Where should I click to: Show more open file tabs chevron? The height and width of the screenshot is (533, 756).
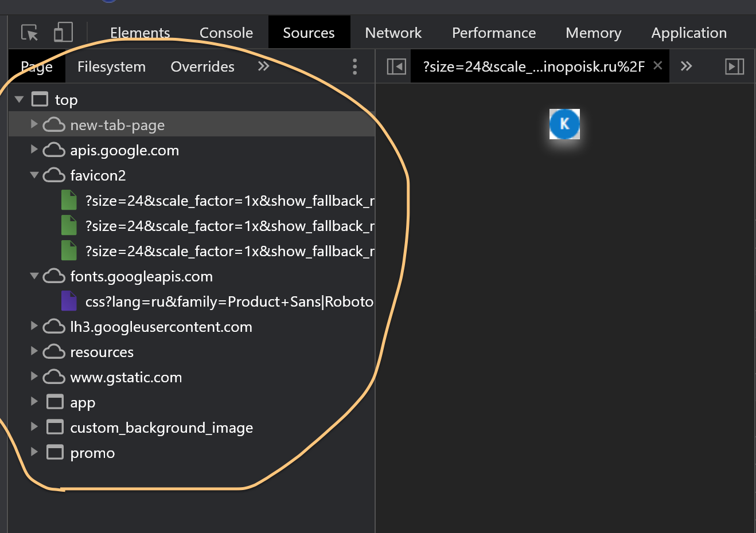point(686,66)
